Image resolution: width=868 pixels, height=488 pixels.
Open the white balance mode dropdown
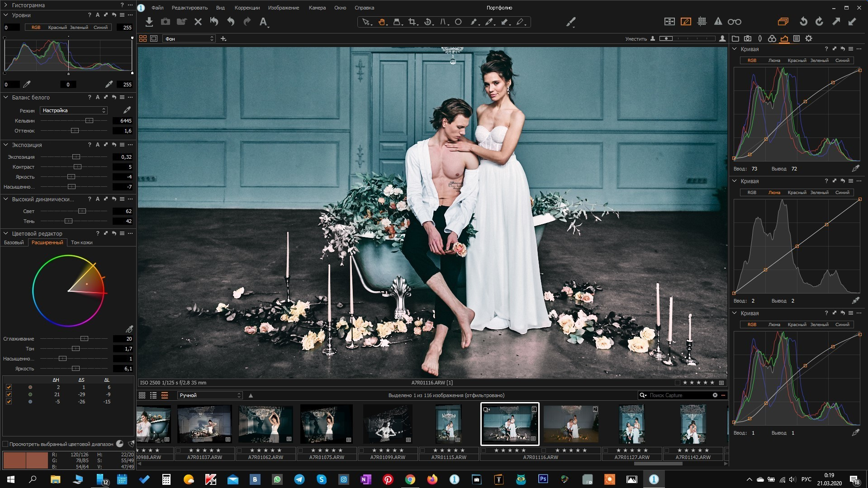point(73,110)
